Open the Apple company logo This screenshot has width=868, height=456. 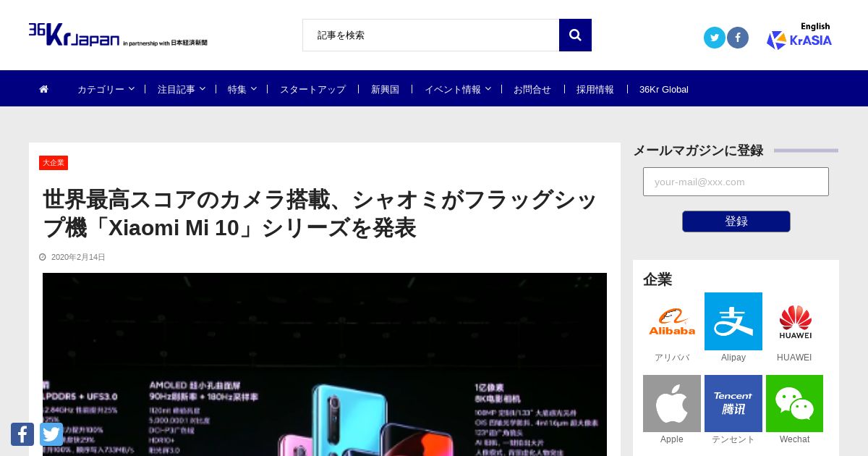(672, 403)
